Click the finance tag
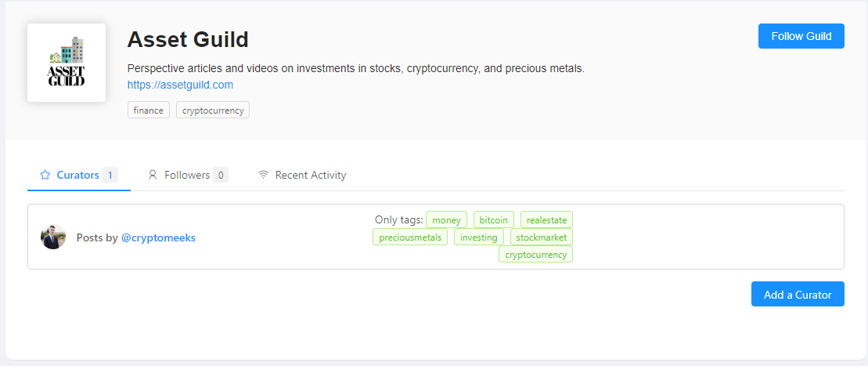Screen dimensions: 868x366 click(148, 111)
